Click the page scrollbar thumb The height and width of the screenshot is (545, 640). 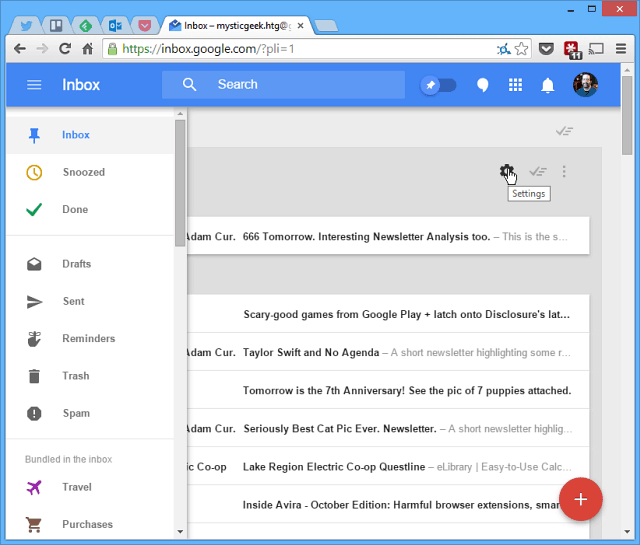(627, 115)
